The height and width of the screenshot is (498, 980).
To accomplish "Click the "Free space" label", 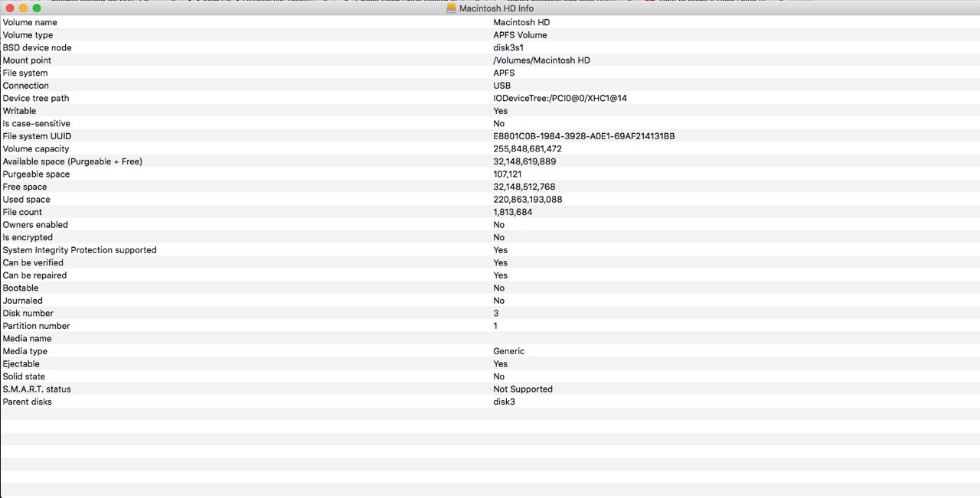I will tap(24, 187).
